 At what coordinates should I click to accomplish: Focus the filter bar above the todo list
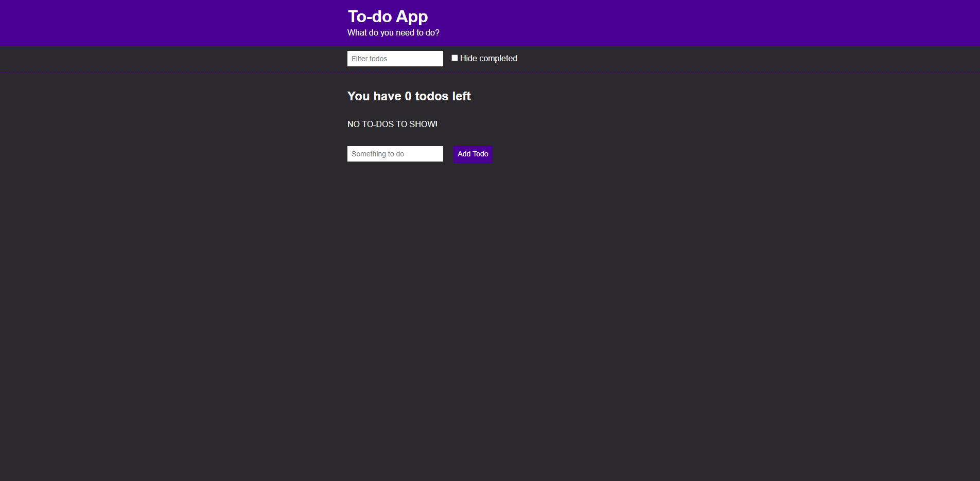coord(395,58)
